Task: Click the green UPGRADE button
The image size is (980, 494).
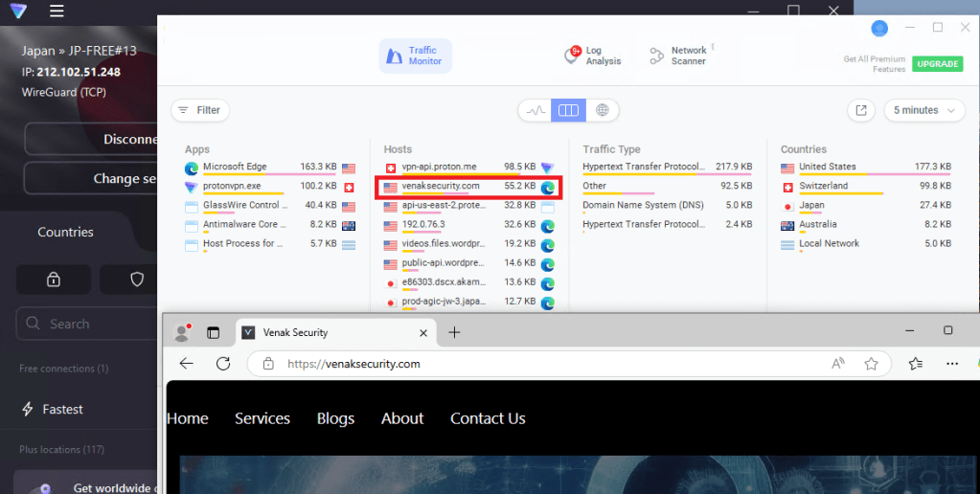Action: pos(937,64)
